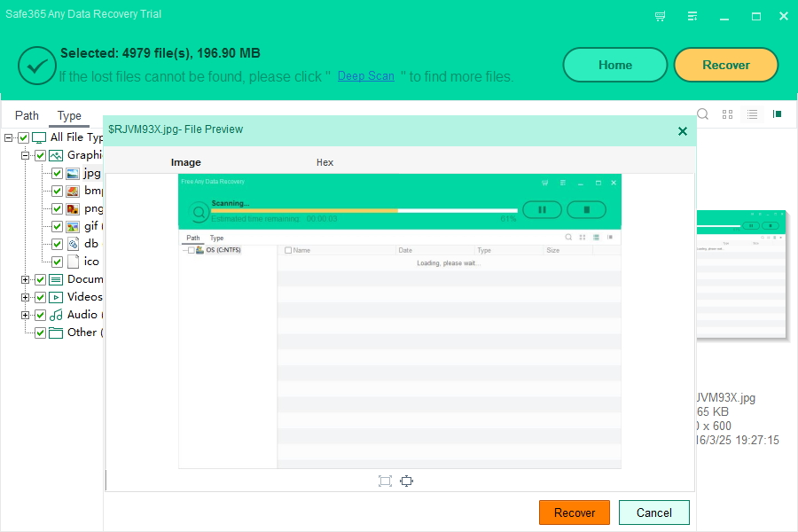The image size is (798, 532).
Task: Switch to the Path tab
Action: pos(27,115)
